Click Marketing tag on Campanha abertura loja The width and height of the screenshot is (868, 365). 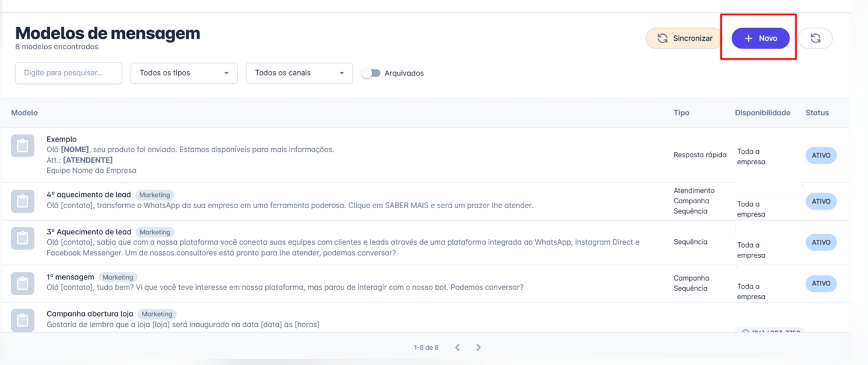(x=157, y=314)
